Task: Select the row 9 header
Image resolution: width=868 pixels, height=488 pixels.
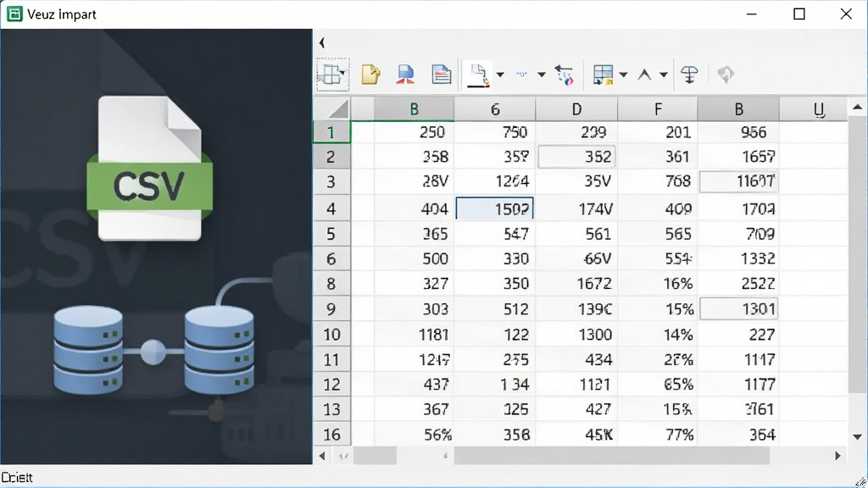Action: coord(331,308)
